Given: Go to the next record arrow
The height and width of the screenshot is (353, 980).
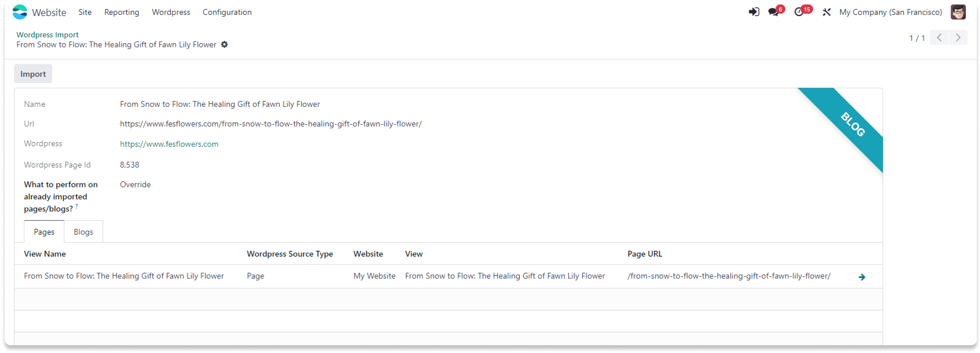Looking at the screenshot, I should coord(958,38).
